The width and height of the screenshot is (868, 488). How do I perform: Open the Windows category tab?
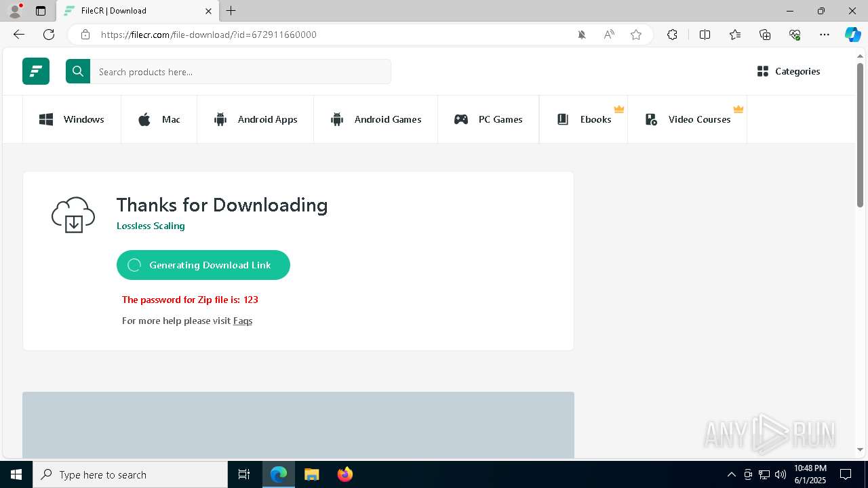[x=72, y=119]
